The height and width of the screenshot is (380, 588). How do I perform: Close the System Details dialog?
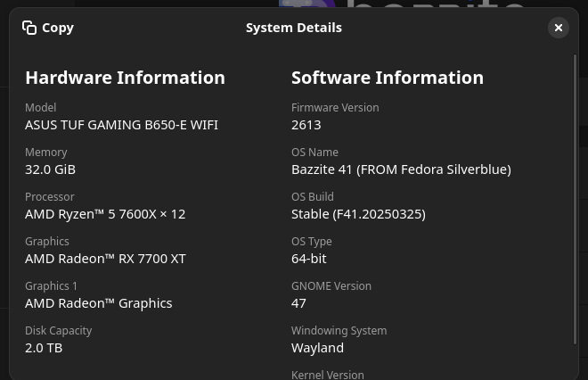[x=559, y=28]
